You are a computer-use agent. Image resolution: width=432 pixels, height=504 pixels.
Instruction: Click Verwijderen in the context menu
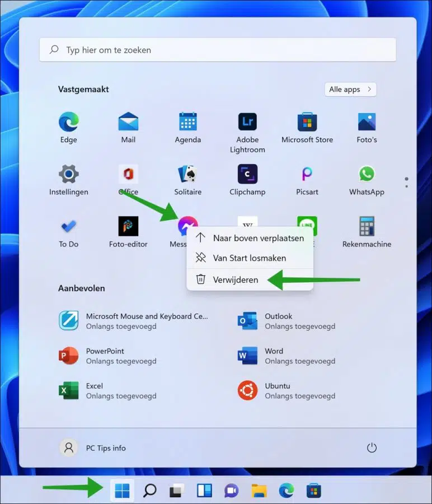click(x=250, y=279)
